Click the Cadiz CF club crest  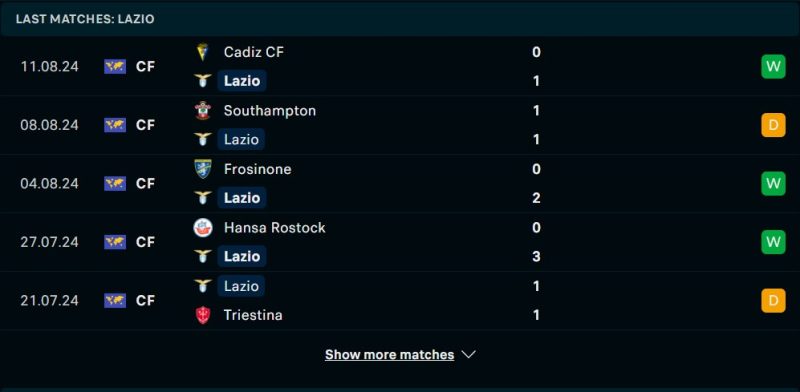(203, 52)
